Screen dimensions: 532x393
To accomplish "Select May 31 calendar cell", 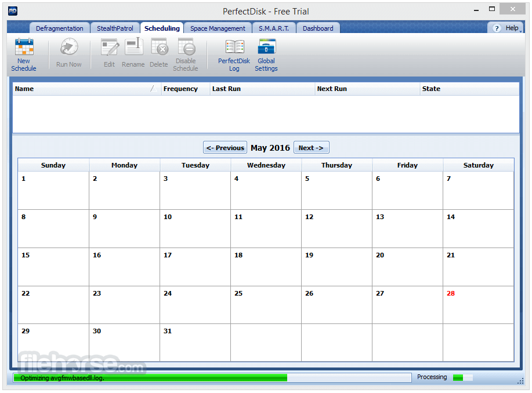I will [195, 343].
